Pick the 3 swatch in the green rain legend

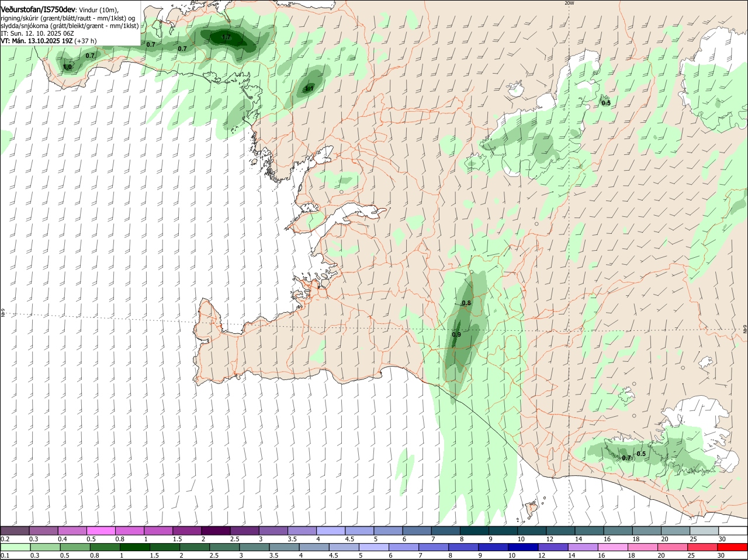pyautogui.click(x=254, y=547)
